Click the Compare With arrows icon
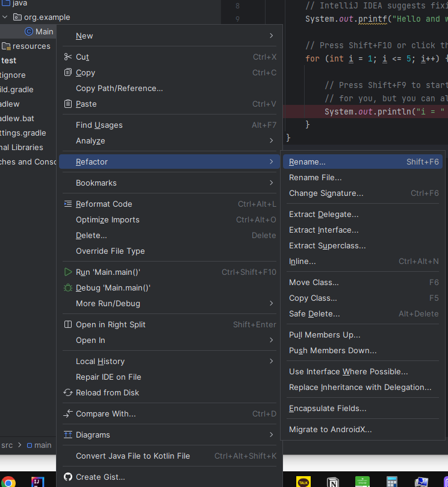Viewport: 448px width, 487px height. 67,413
